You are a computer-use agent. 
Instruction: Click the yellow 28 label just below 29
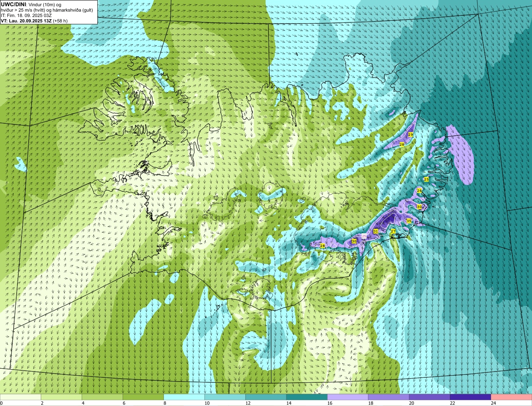point(402,144)
